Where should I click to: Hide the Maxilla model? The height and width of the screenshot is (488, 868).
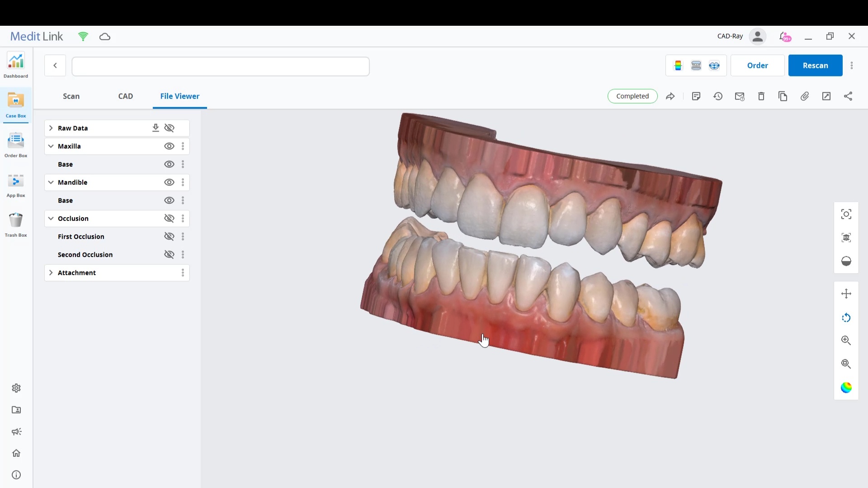click(x=169, y=146)
